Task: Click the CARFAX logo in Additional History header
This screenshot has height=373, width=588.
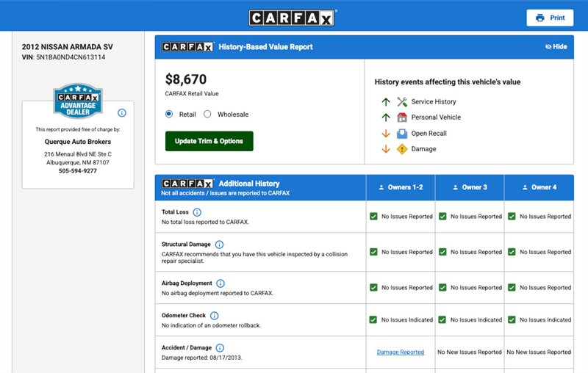Action: click(x=188, y=183)
